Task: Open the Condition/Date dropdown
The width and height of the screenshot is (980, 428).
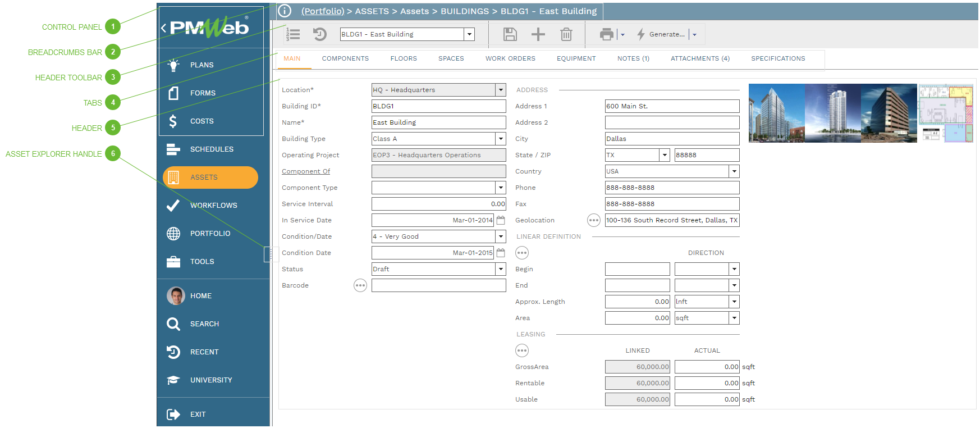Action: 500,236
